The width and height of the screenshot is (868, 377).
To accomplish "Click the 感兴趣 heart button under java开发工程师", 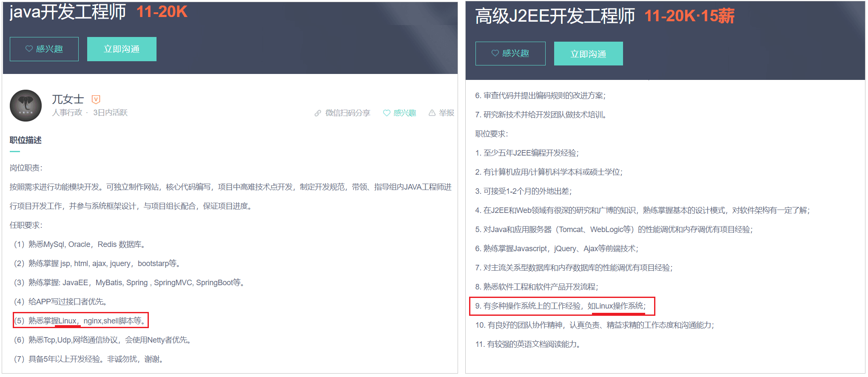I will pos(44,49).
